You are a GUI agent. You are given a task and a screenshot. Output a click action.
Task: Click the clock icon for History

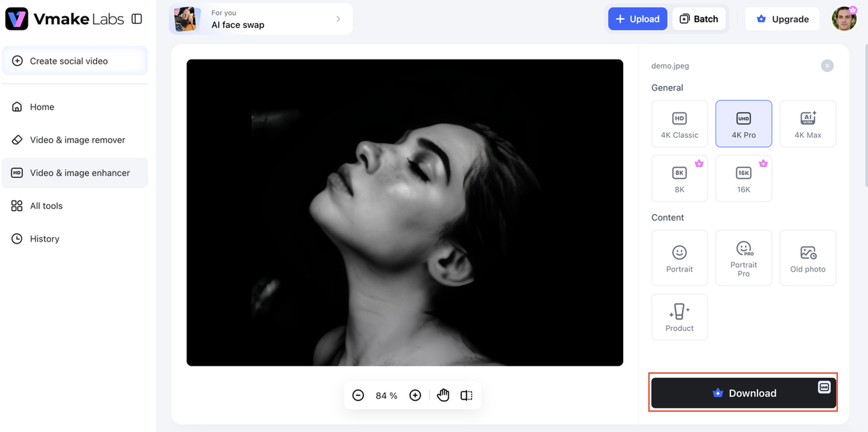(x=17, y=238)
